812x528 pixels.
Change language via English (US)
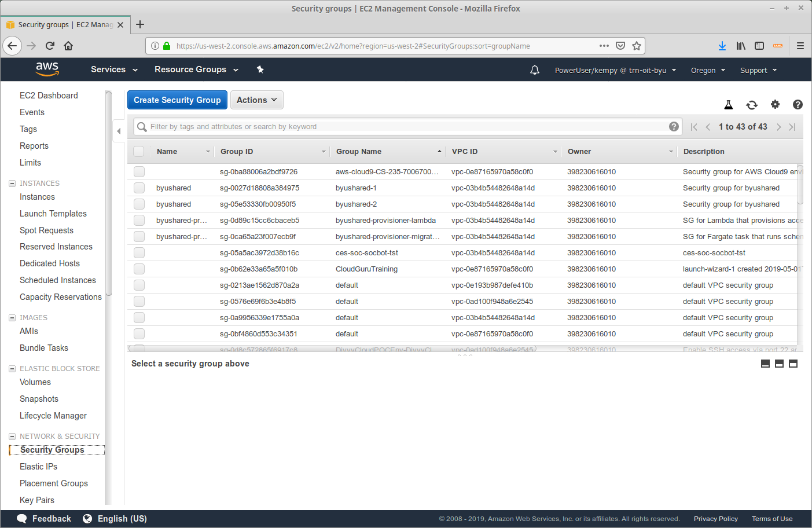pos(115,519)
